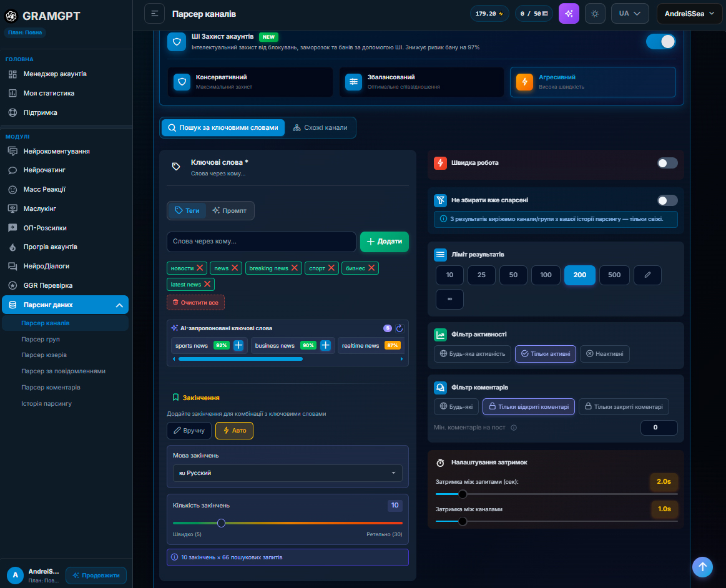Remove the "breaking news" keyword tag

pos(295,268)
